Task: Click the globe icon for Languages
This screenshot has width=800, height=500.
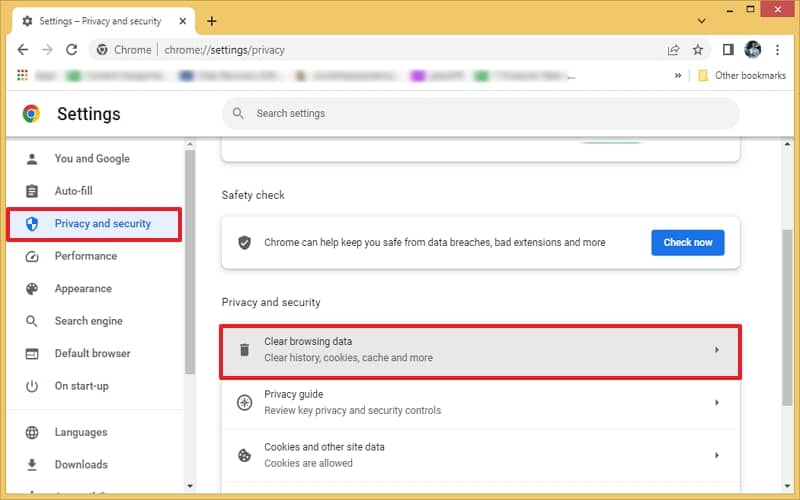Action: point(32,433)
